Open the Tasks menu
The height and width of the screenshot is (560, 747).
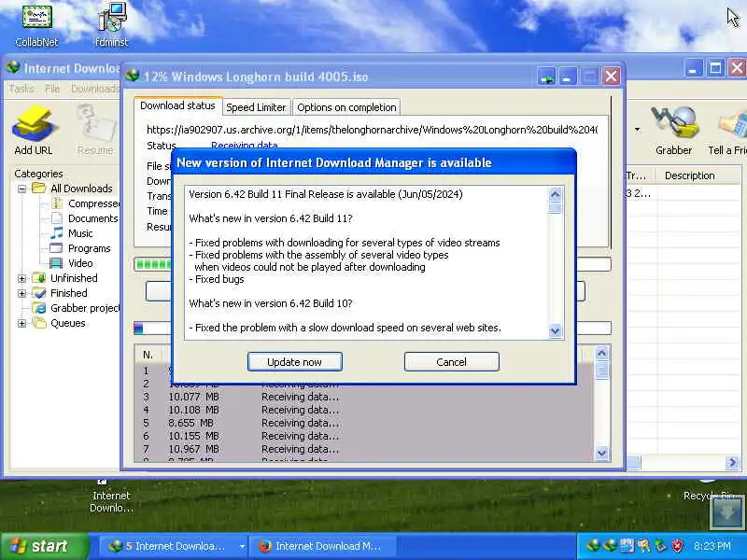[21, 89]
